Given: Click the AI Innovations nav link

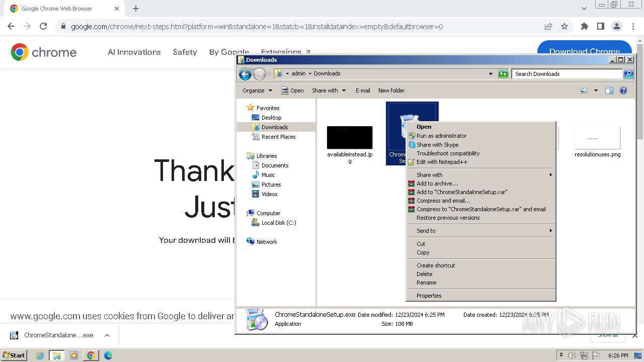Looking at the screenshot, I should point(134,52).
